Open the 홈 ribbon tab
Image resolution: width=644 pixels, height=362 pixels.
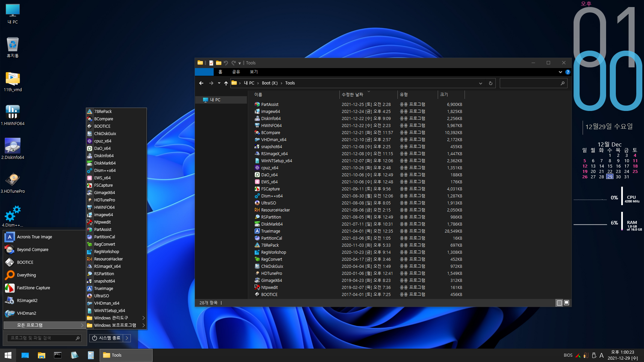[x=220, y=72]
